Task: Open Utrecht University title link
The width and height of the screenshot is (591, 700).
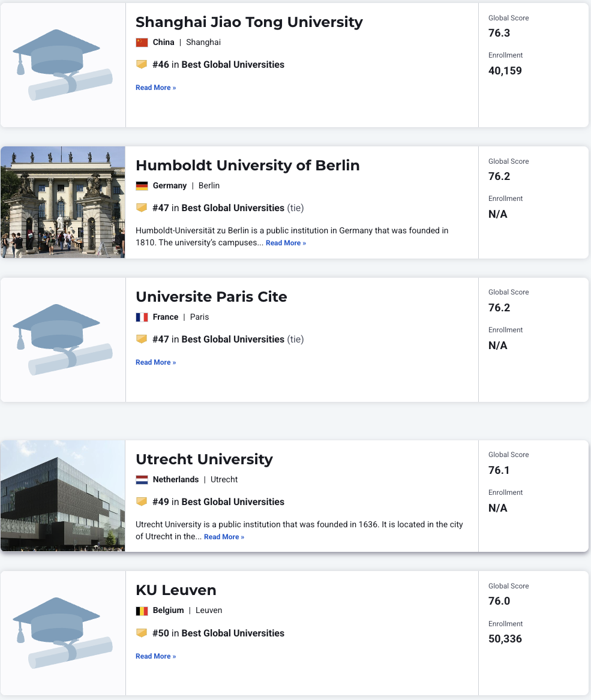Action: (204, 459)
